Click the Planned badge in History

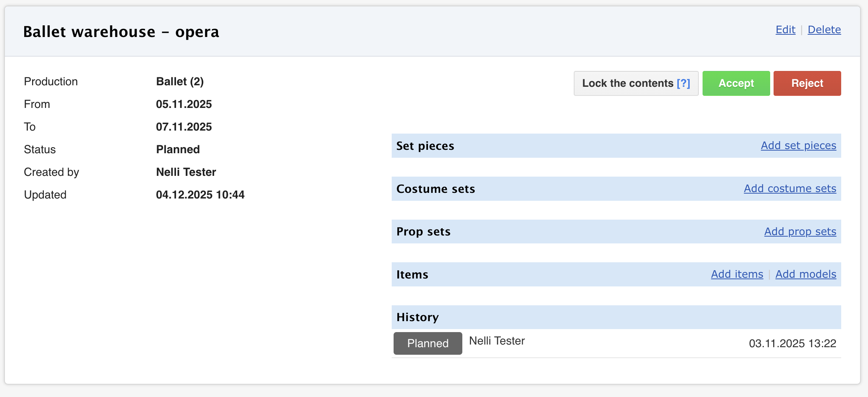[428, 343]
